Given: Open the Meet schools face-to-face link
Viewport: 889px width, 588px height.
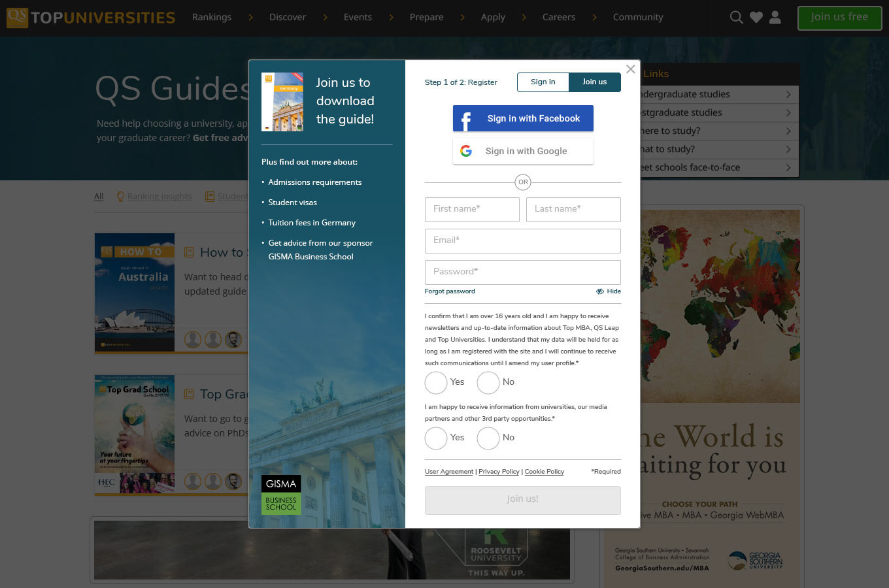Looking at the screenshot, I should pos(719,167).
